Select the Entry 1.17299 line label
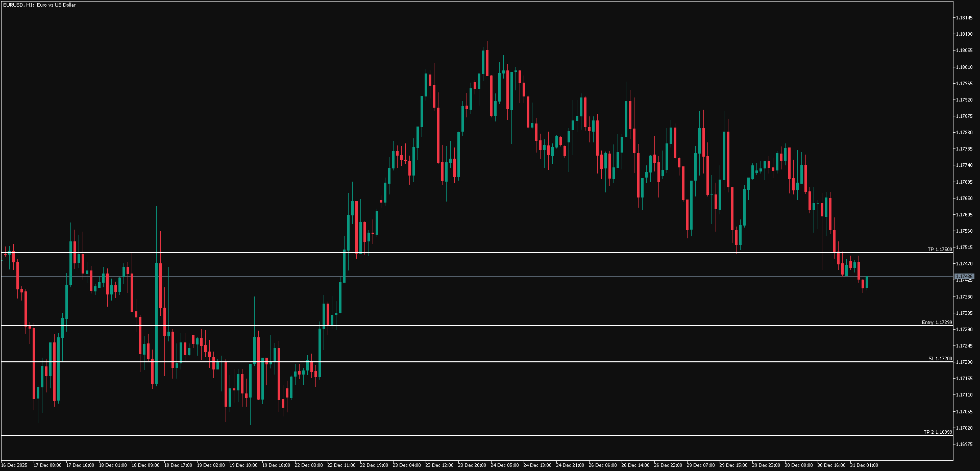 coord(937,323)
